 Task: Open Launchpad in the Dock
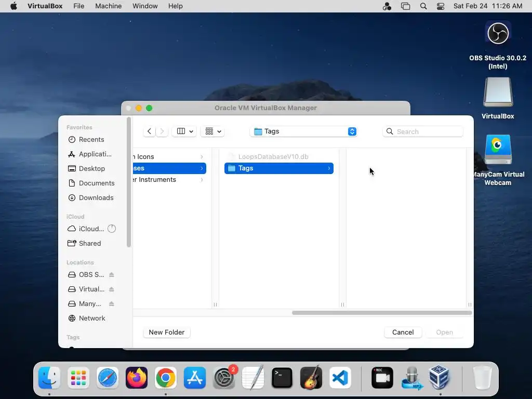(x=78, y=378)
